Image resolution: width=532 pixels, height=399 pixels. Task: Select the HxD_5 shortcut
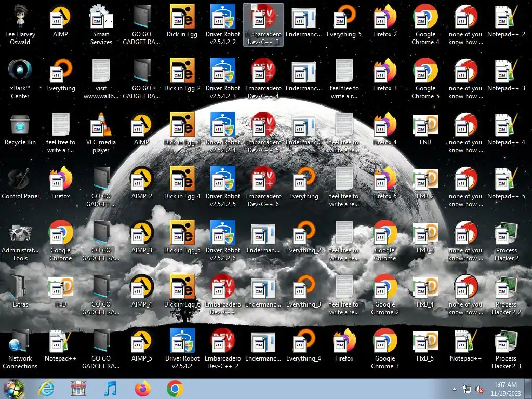click(x=425, y=345)
